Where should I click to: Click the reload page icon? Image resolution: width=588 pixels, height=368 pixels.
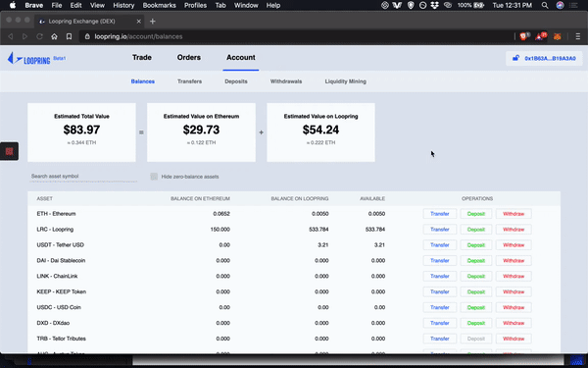click(40, 36)
